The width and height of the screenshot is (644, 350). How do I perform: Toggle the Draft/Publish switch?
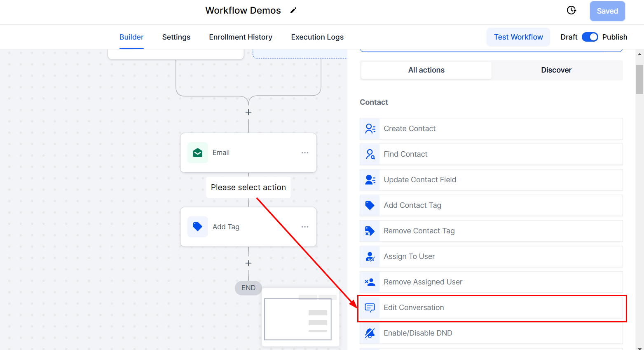coord(590,37)
